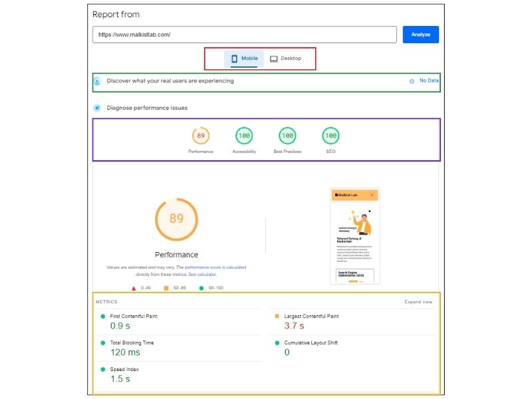Click the large Performance gauge showing 89
This screenshot has width=532, height=399.
tap(176, 219)
